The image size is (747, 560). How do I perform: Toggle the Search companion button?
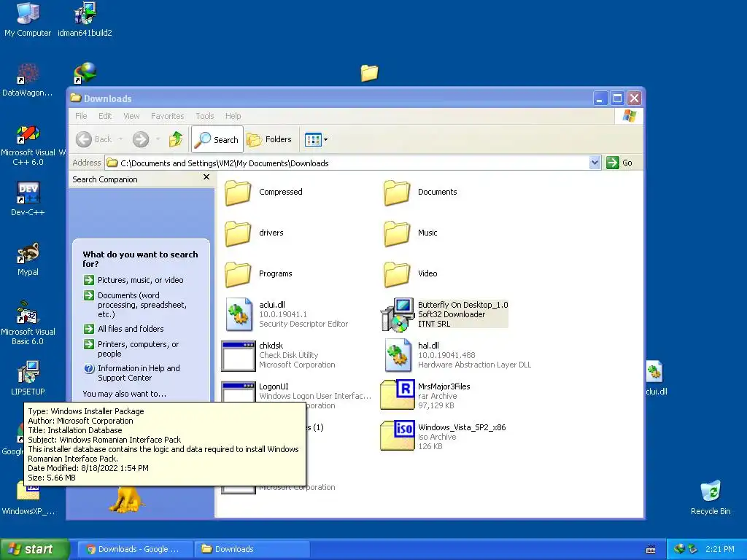click(217, 139)
